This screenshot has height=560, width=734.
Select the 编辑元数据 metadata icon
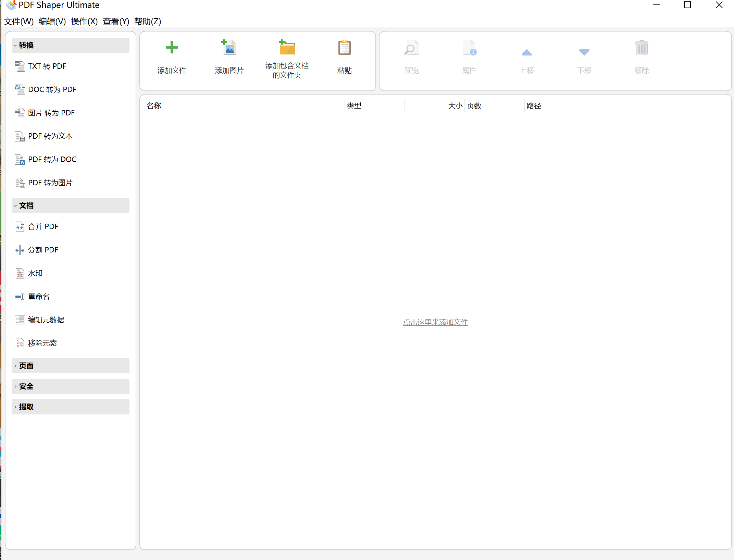point(20,320)
